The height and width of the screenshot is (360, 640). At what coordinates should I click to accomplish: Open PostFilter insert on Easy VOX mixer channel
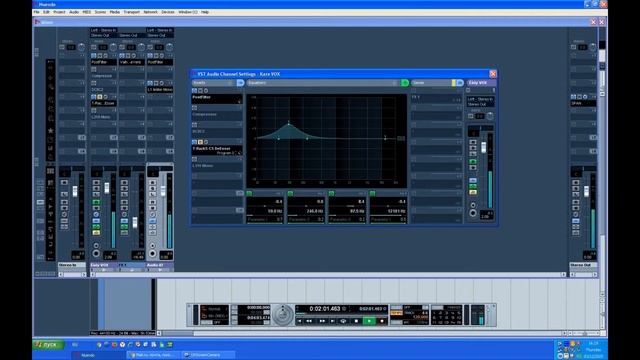[103, 62]
